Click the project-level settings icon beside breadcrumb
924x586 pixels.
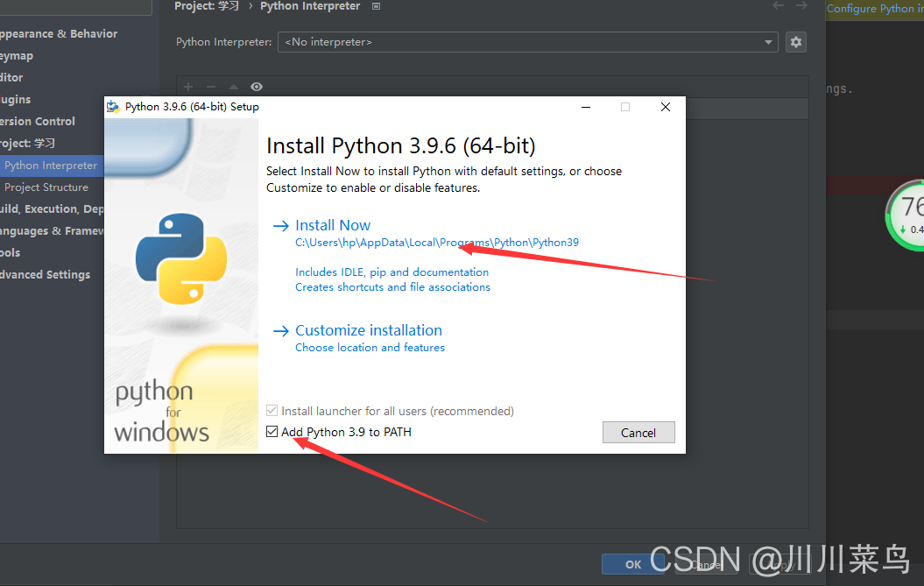pos(377,6)
